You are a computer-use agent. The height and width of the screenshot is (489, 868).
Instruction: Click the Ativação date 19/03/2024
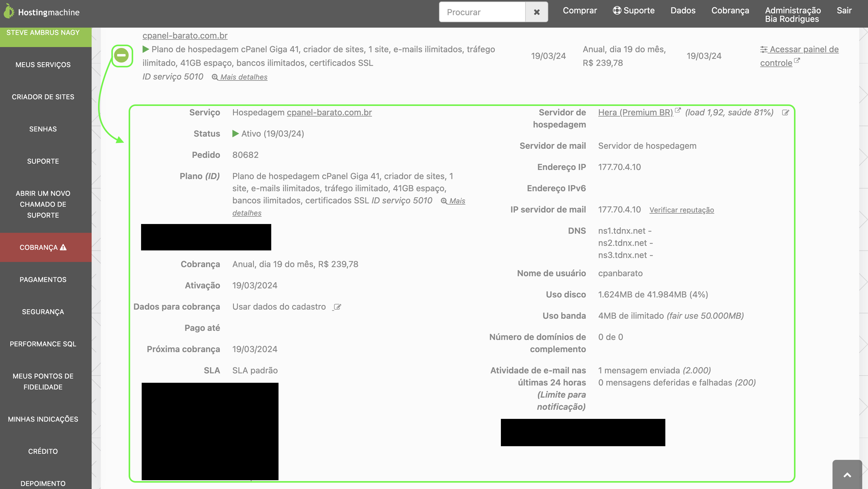coord(255,285)
